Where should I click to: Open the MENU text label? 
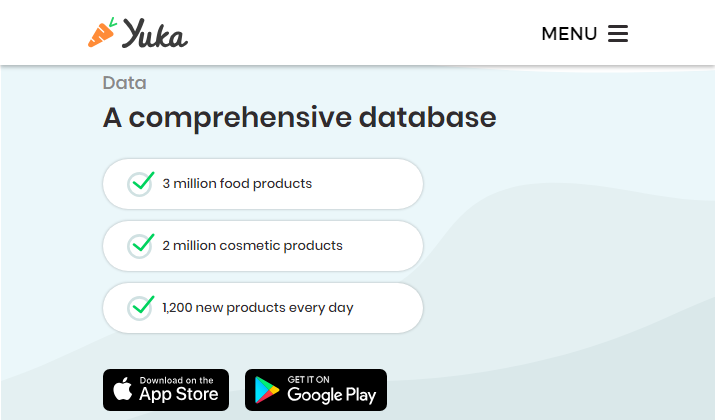coord(569,34)
